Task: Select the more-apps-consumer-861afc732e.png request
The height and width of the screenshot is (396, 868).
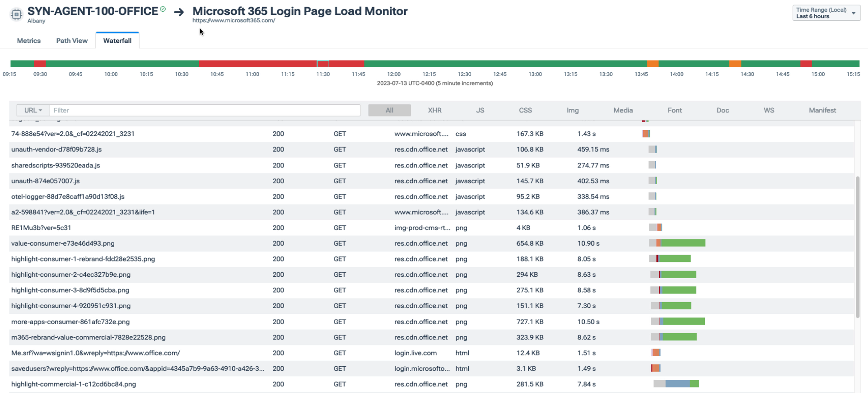Action: coord(431,321)
